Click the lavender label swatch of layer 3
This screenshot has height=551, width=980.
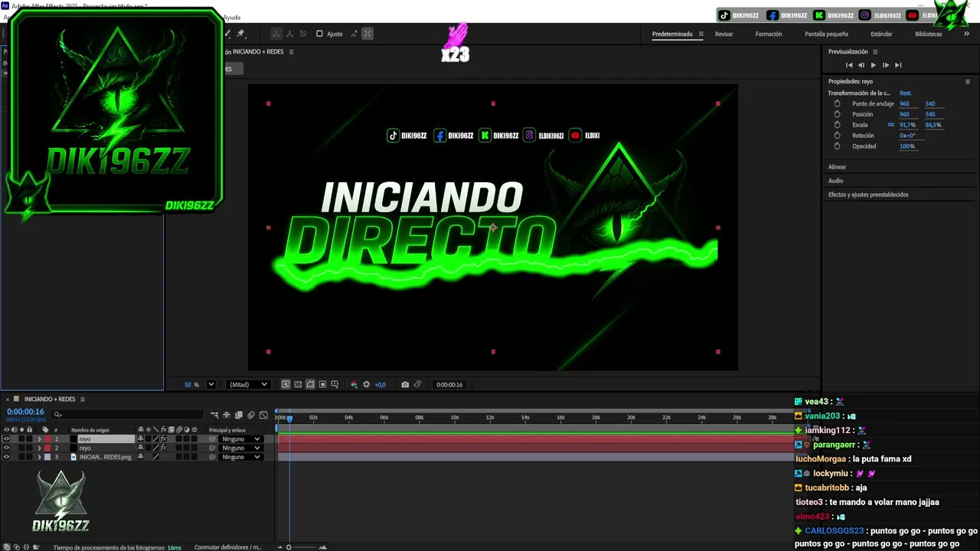47,457
